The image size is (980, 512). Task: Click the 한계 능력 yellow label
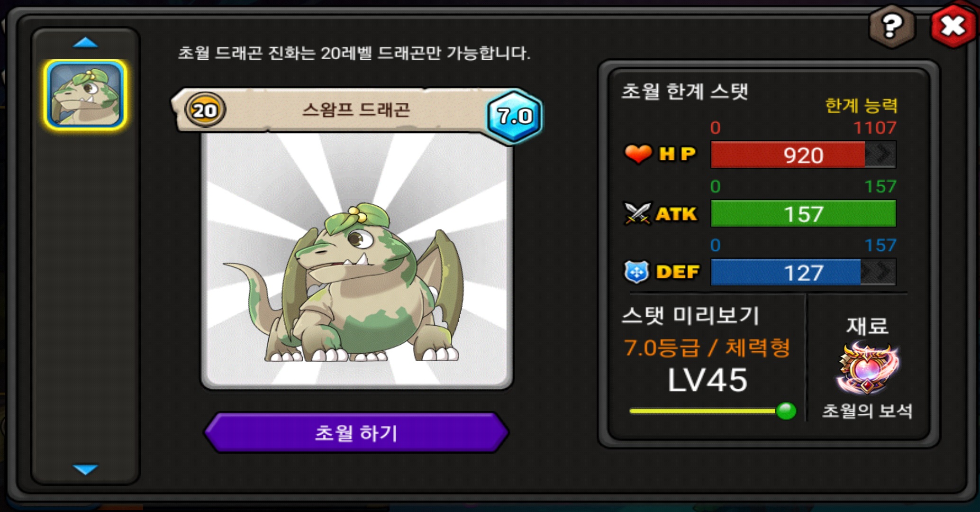[x=861, y=105]
